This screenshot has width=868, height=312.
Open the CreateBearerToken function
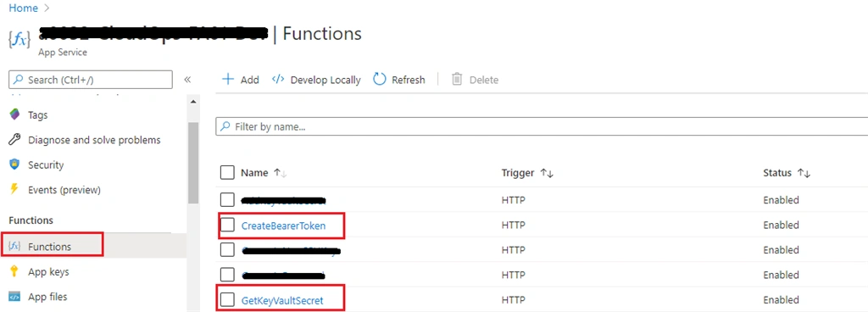[x=283, y=226]
